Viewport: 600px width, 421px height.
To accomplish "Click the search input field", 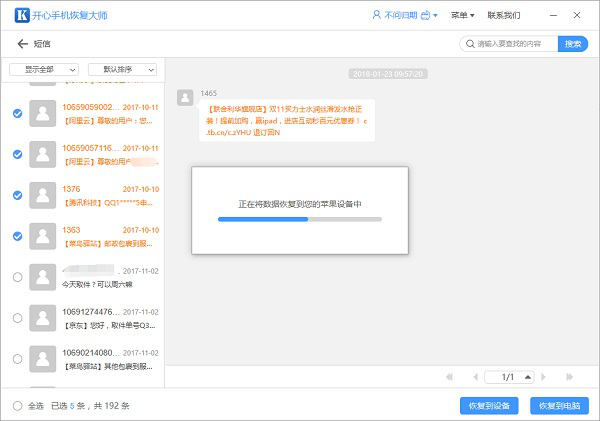I will (x=510, y=44).
